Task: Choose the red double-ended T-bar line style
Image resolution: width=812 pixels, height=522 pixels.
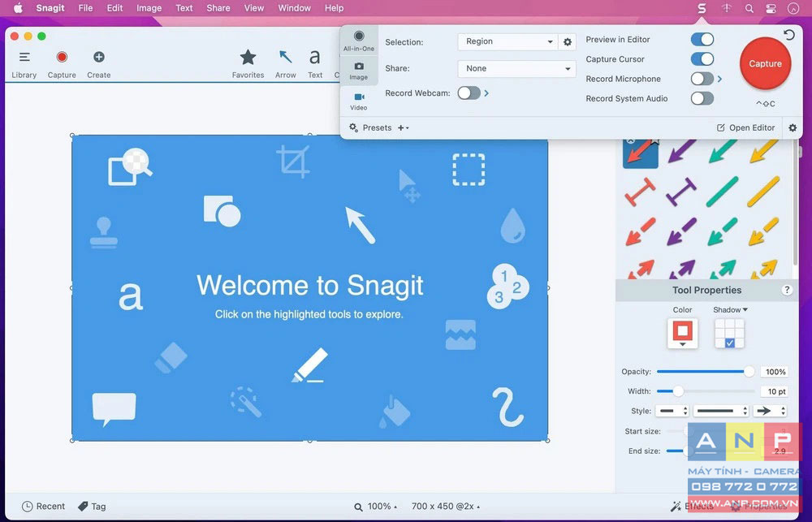Action: 640,192
